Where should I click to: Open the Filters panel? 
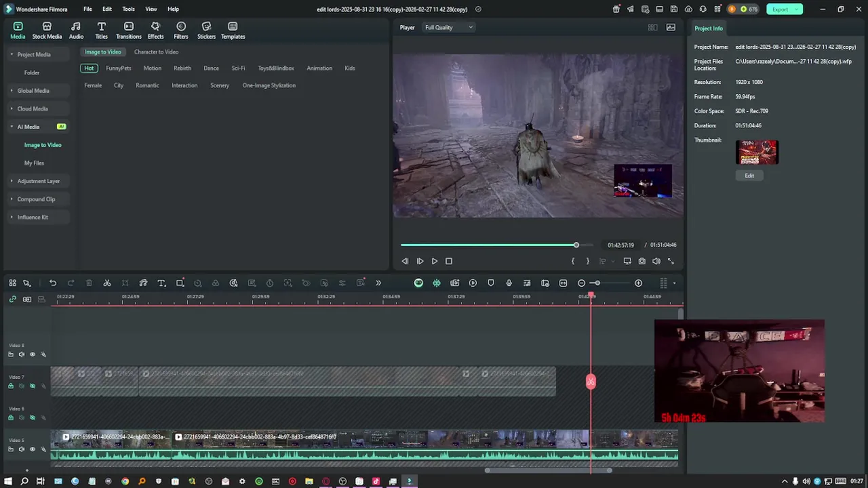tap(181, 30)
